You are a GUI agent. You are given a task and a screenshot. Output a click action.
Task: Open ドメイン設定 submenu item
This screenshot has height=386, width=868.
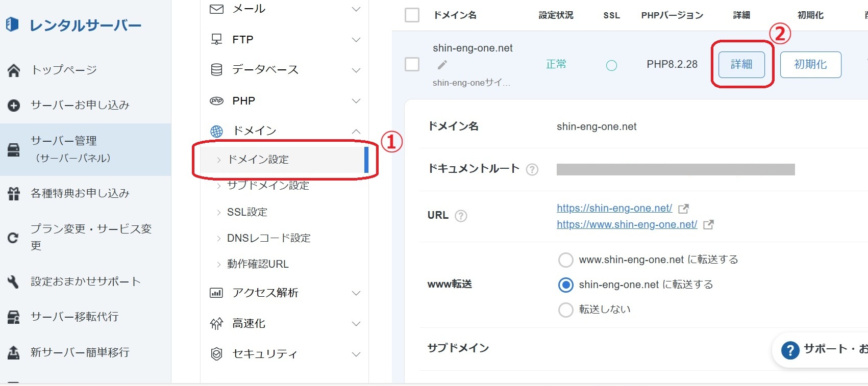tap(284, 160)
